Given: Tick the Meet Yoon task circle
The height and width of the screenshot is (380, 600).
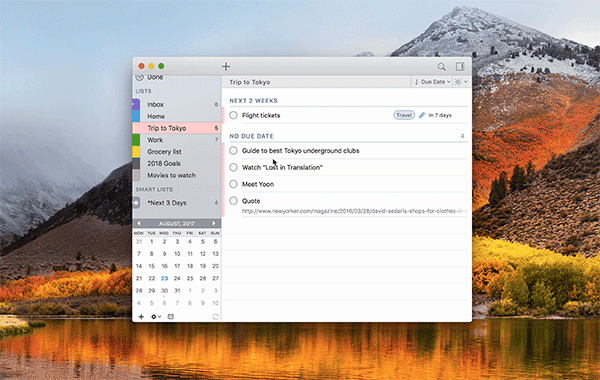Looking at the screenshot, I should point(233,184).
